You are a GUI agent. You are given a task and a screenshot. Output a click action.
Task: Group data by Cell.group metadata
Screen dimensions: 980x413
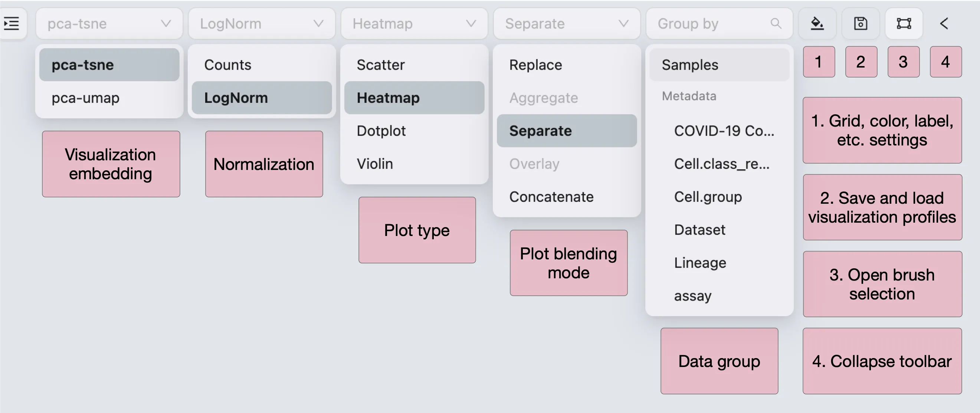click(708, 197)
